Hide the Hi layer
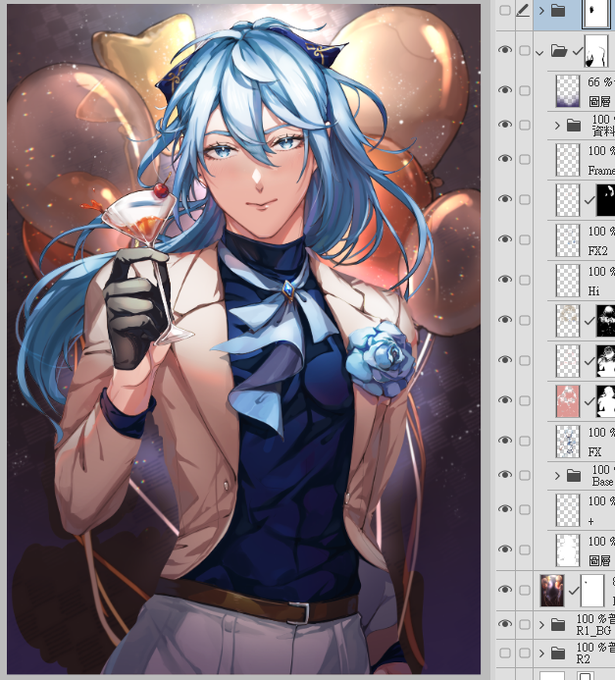This screenshot has height=680, width=615. coord(505,279)
